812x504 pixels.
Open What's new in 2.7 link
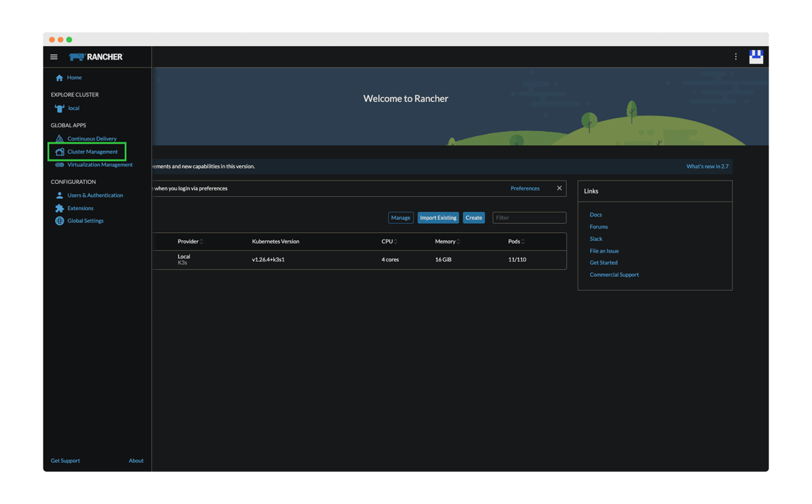707,167
